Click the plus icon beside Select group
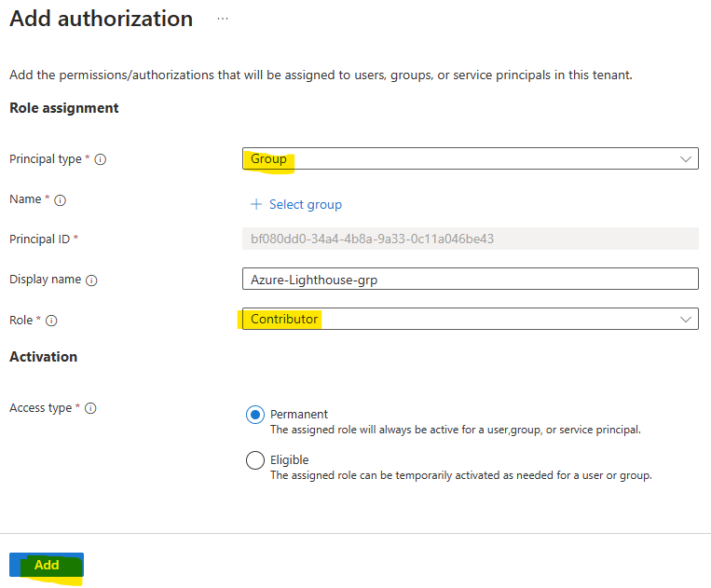 [x=256, y=204]
